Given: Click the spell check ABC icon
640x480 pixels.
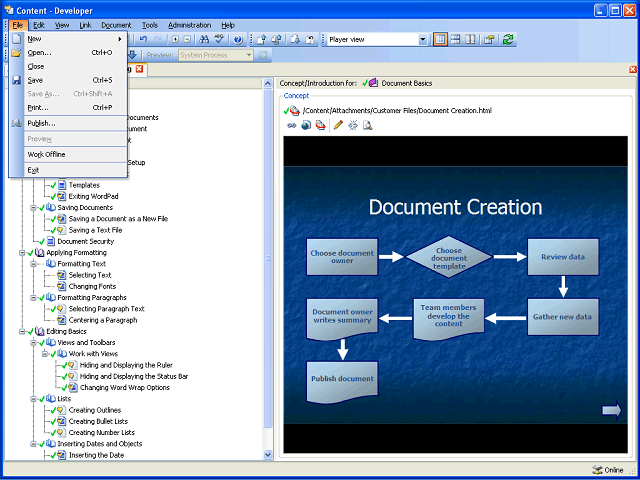Looking at the screenshot, I should click(219, 39).
